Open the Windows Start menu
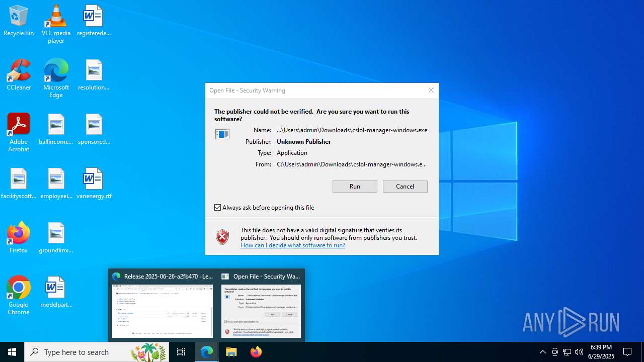The height and width of the screenshot is (362, 644). point(12,352)
